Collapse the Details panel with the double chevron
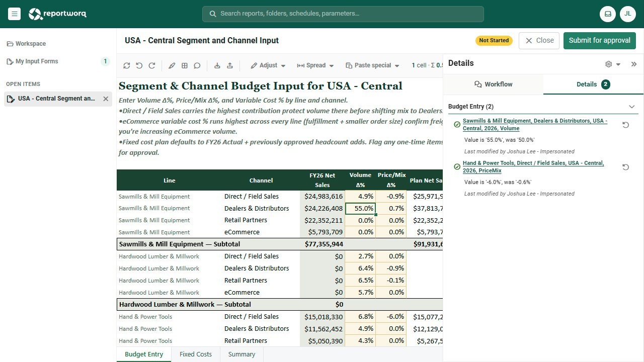The image size is (644, 362). [634, 64]
